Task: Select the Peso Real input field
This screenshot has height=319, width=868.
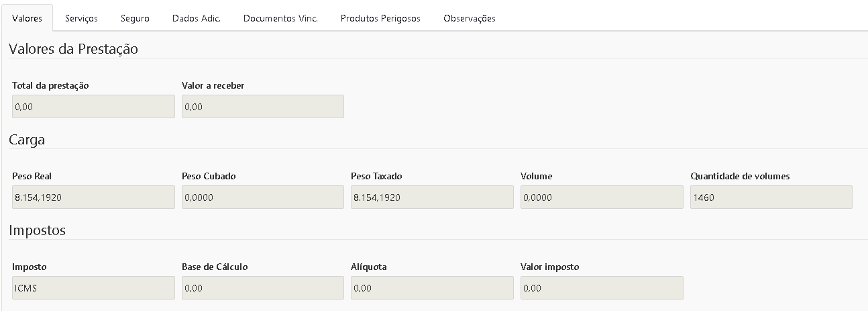Action: [93, 197]
